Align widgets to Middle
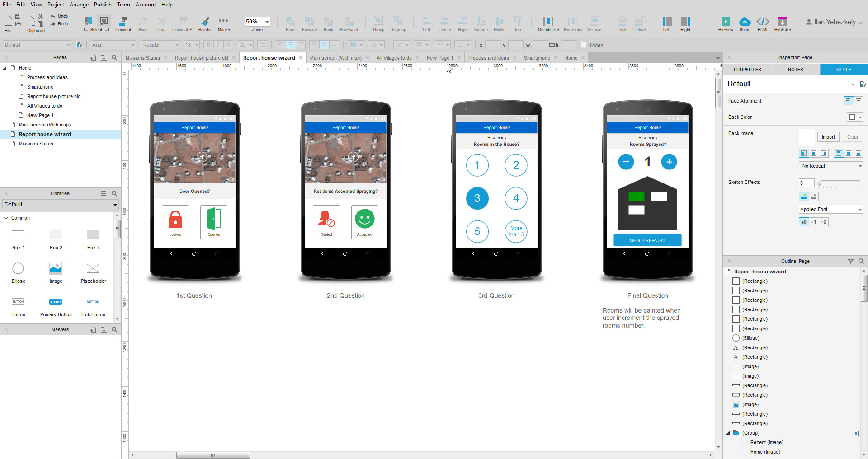Image resolution: width=868 pixels, height=459 pixels. tap(499, 24)
